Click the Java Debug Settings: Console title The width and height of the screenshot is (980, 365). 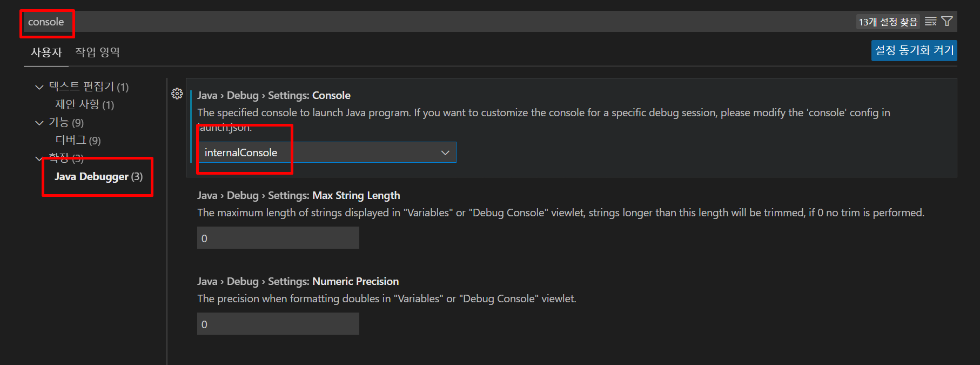(x=274, y=95)
